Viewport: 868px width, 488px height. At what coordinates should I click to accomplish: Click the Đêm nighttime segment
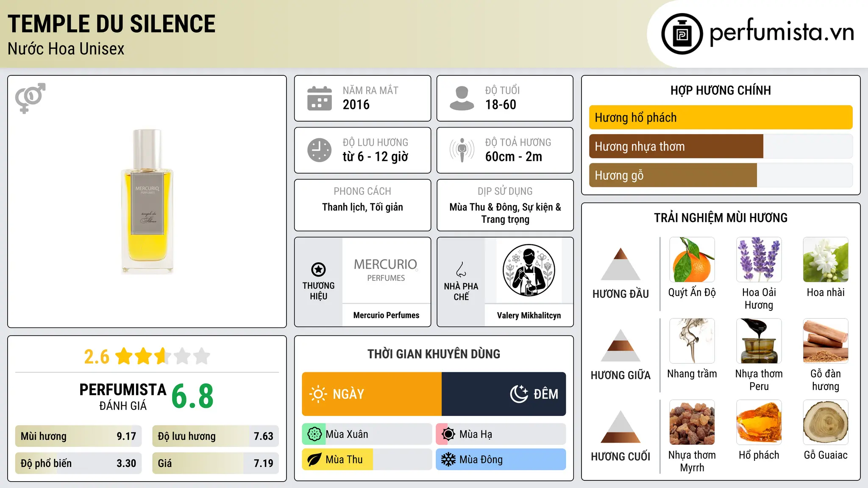click(x=504, y=394)
